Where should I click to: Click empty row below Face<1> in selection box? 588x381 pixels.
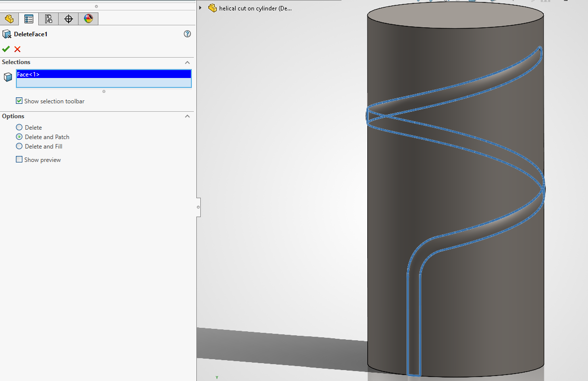(x=103, y=82)
